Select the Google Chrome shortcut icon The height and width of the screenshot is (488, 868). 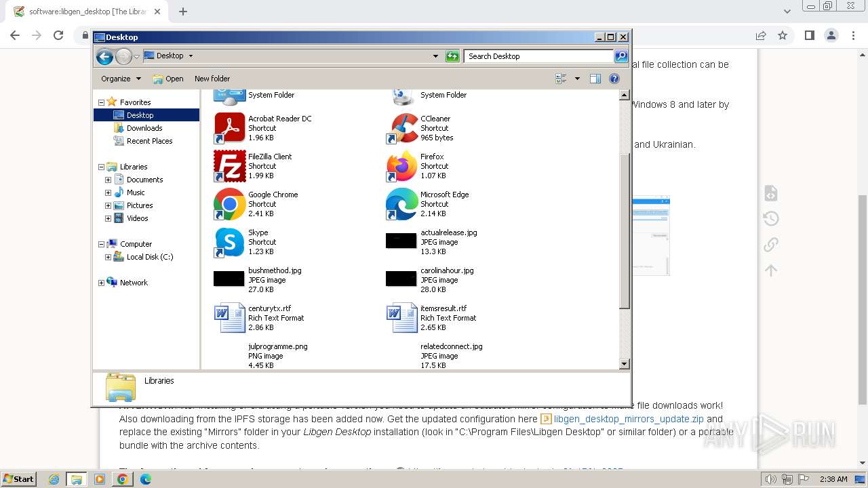[x=229, y=203]
